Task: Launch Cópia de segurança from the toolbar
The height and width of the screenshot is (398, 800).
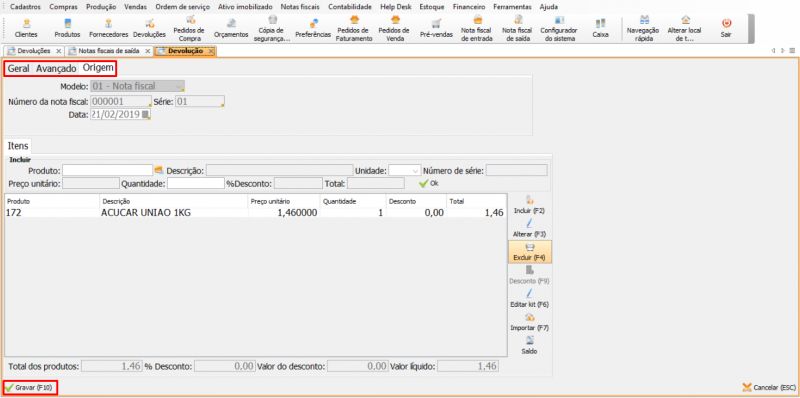Action: coord(272,29)
